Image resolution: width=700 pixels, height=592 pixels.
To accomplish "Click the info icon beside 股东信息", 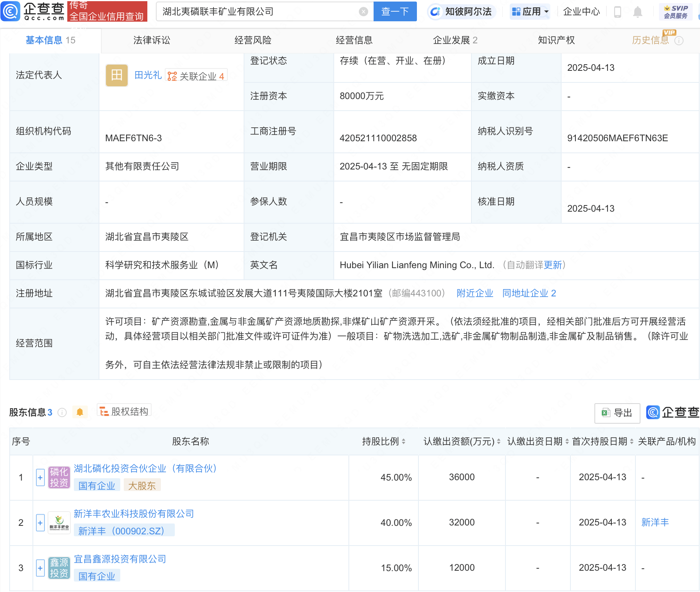I will pyautogui.click(x=62, y=412).
